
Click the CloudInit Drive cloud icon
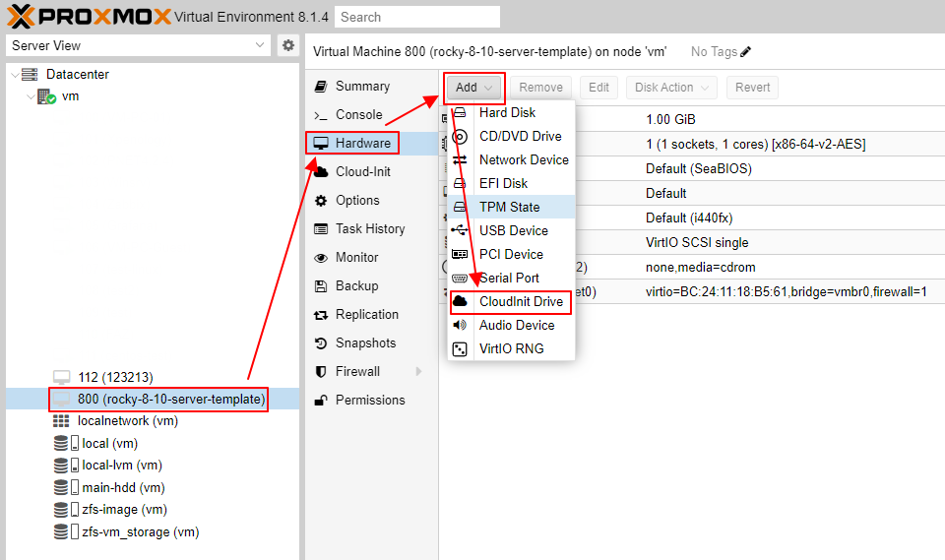[460, 301]
